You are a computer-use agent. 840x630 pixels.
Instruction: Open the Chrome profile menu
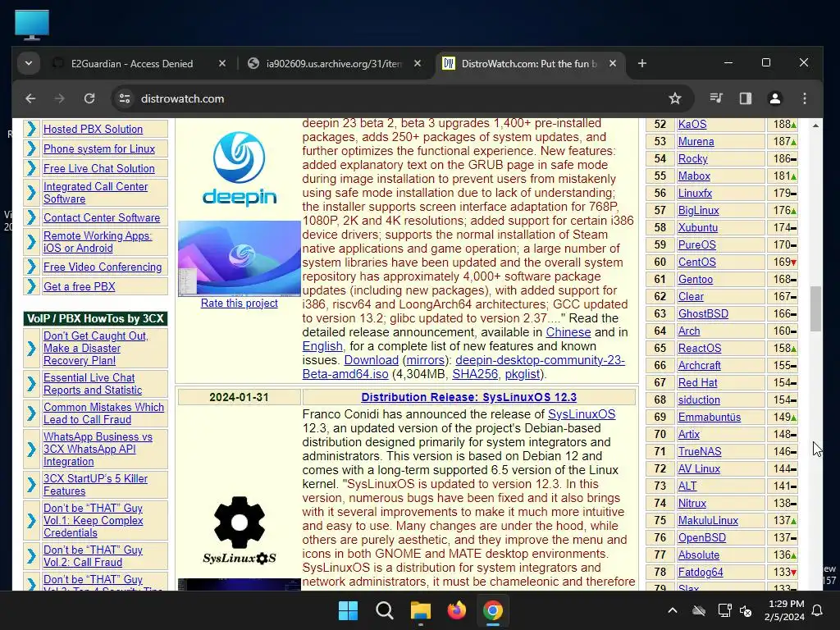(774, 98)
